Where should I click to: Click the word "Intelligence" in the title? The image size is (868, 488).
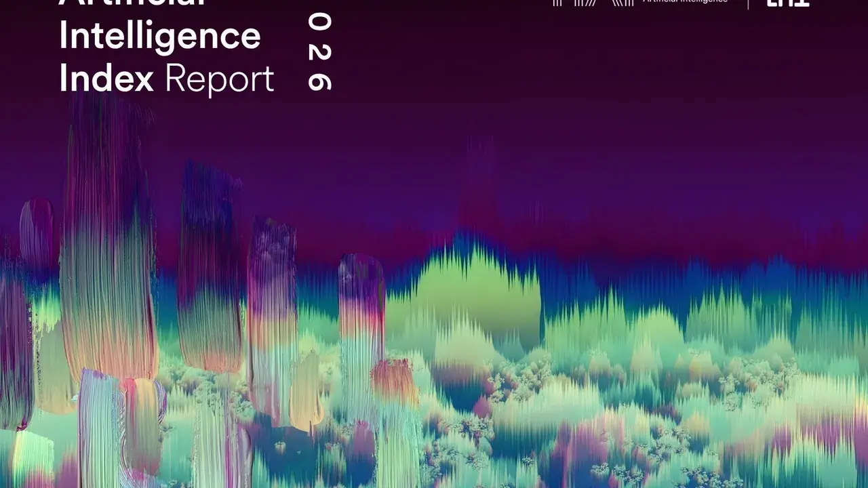tap(160, 37)
